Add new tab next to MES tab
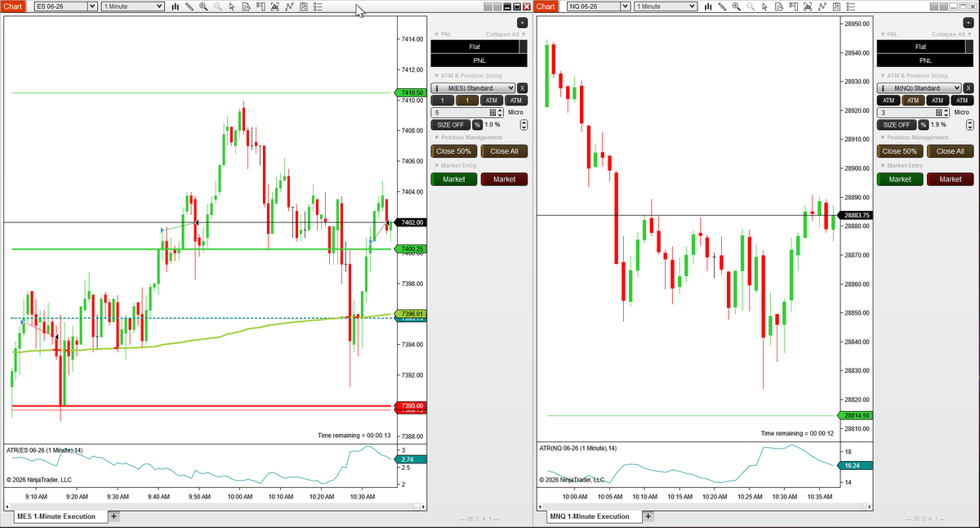This screenshot has height=528, width=980. tap(114, 517)
